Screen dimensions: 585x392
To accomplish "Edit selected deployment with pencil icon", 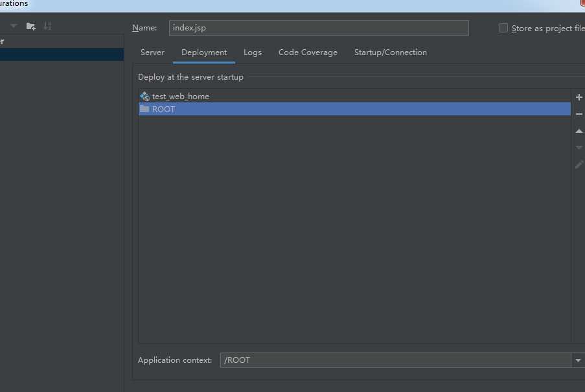I will click(x=579, y=164).
